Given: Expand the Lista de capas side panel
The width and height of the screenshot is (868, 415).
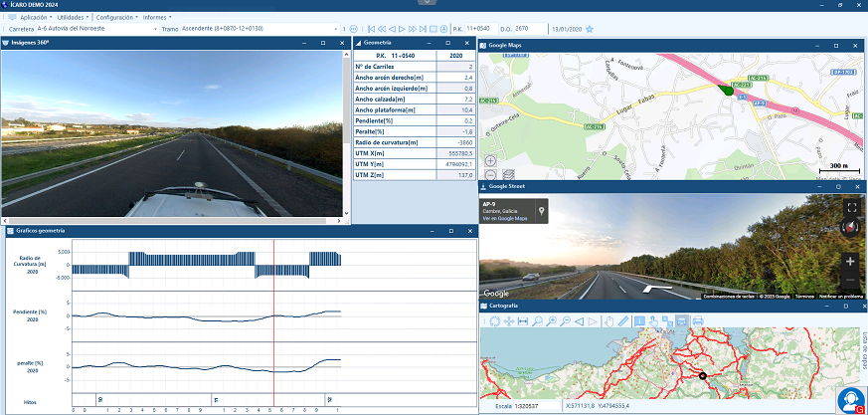Looking at the screenshot, I should [x=862, y=348].
